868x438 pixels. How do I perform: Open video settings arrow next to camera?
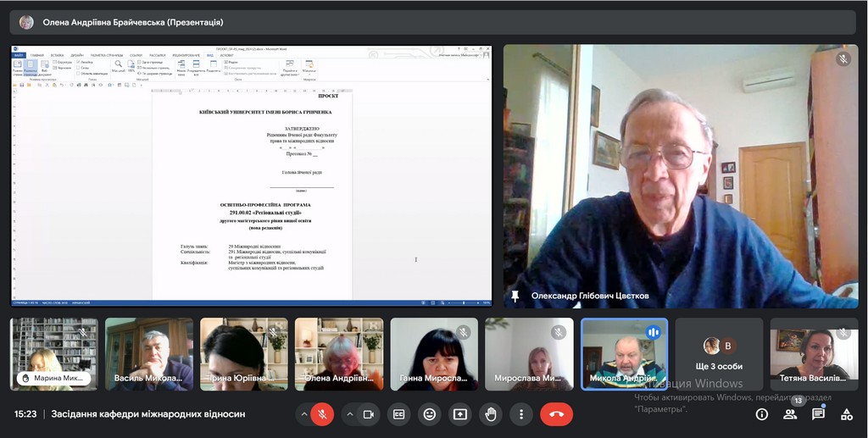point(349,414)
